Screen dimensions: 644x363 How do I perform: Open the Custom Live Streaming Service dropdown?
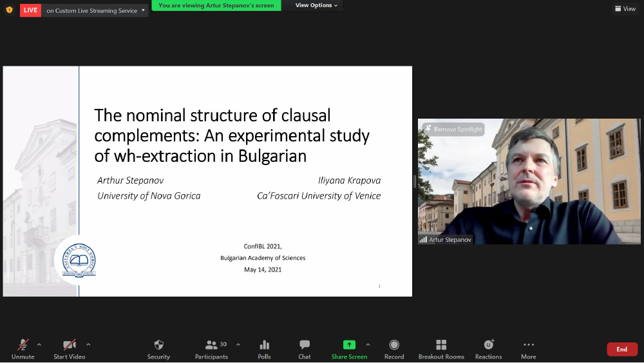(95, 10)
